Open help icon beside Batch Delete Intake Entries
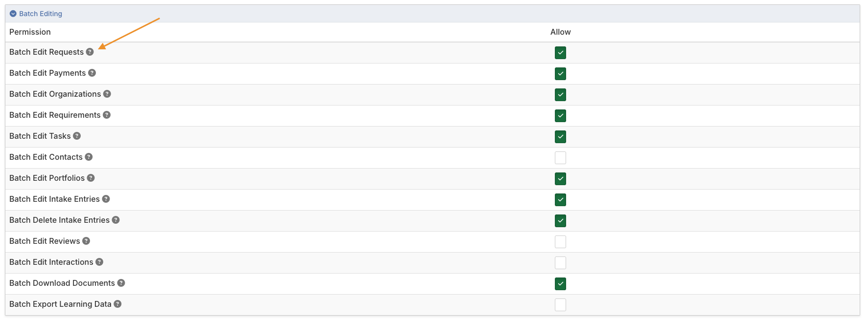The image size is (868, 320). 116,220
